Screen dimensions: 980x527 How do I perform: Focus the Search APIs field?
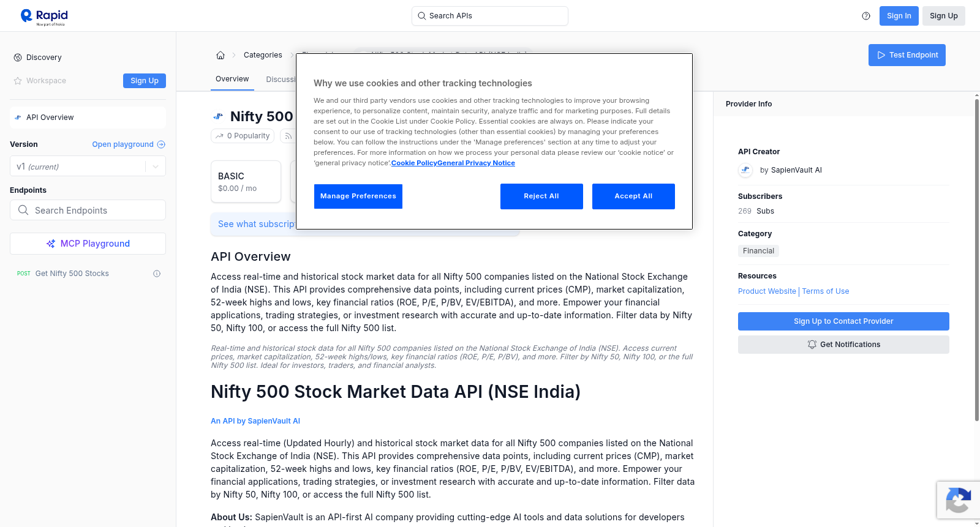tap(490, 16)
